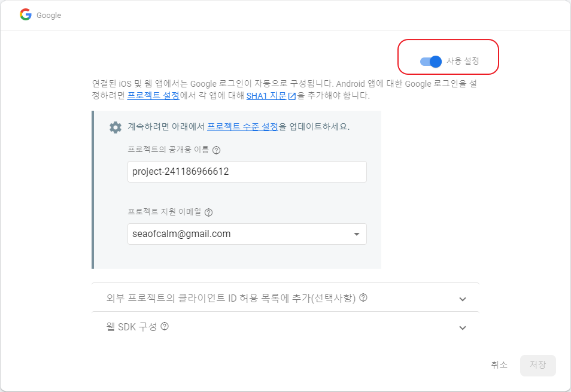Open the SHA1 지문 link
The width and height of the screenshot is (571, 392).
pyautogui.click(x=266, y=96)
